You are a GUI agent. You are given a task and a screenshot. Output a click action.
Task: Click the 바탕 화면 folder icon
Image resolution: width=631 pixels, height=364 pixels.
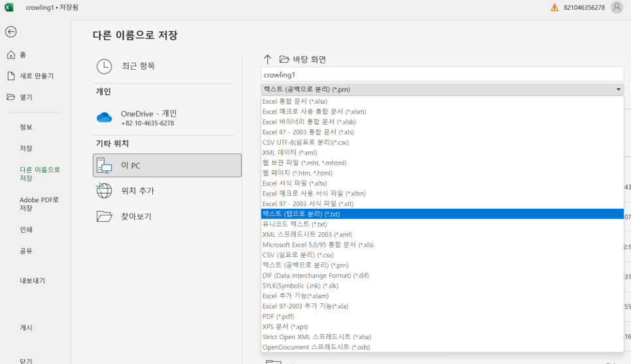[284, 59]
